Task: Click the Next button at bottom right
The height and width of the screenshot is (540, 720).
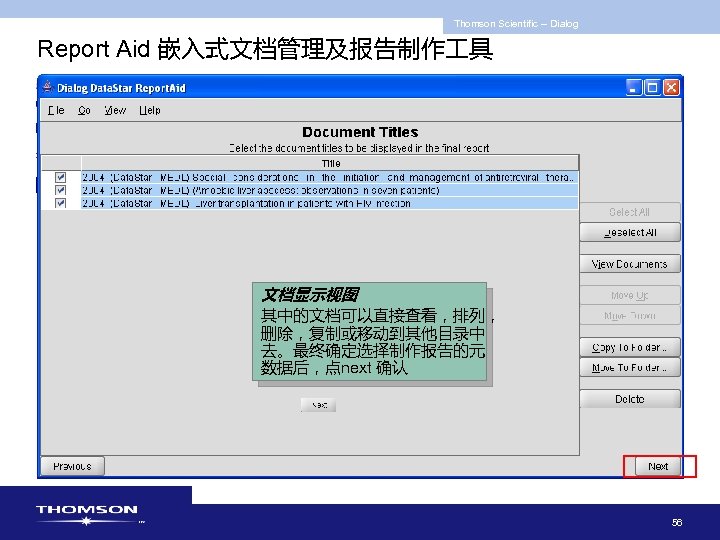Action: [658, 466]
